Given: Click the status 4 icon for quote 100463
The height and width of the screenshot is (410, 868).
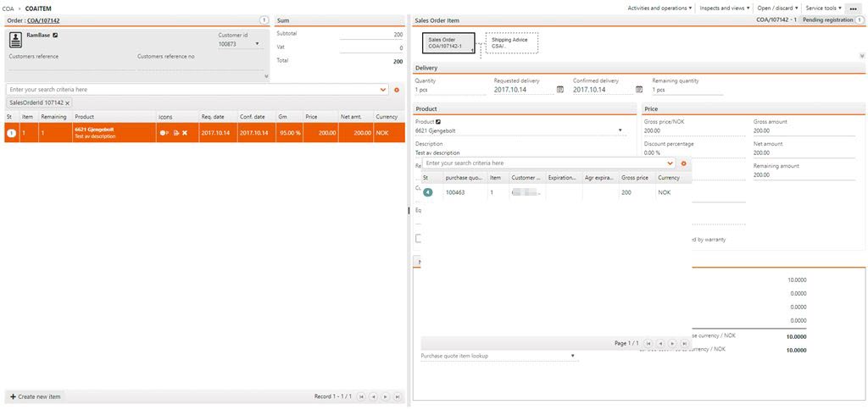Looking at the screenshot, I should [427, 192].
